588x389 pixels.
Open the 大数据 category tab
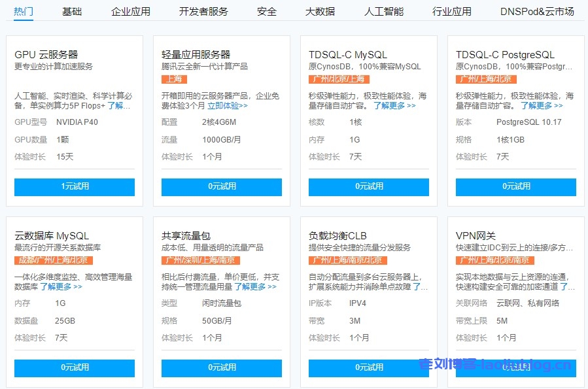[x=320, y=11]
